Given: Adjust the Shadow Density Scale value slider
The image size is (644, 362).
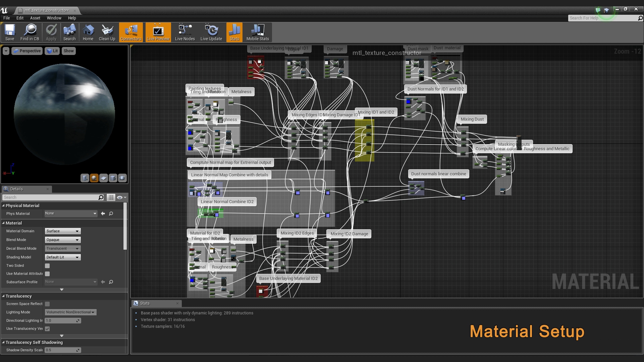Looking at the screenshot, I should [x=62, y=350].
